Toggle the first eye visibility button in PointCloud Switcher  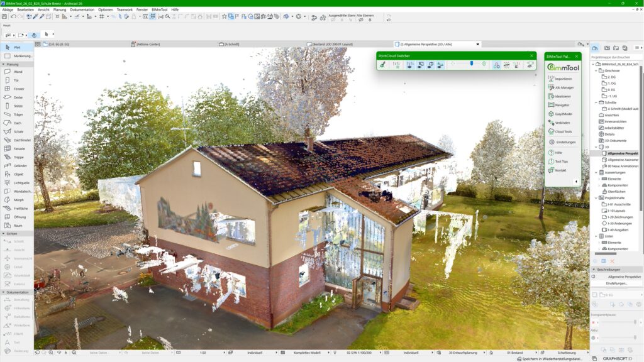click(409, 65)
